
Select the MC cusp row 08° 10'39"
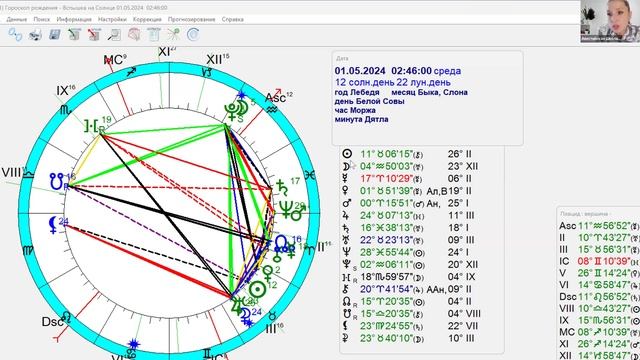pyautogui.click(x=599, y=332)
